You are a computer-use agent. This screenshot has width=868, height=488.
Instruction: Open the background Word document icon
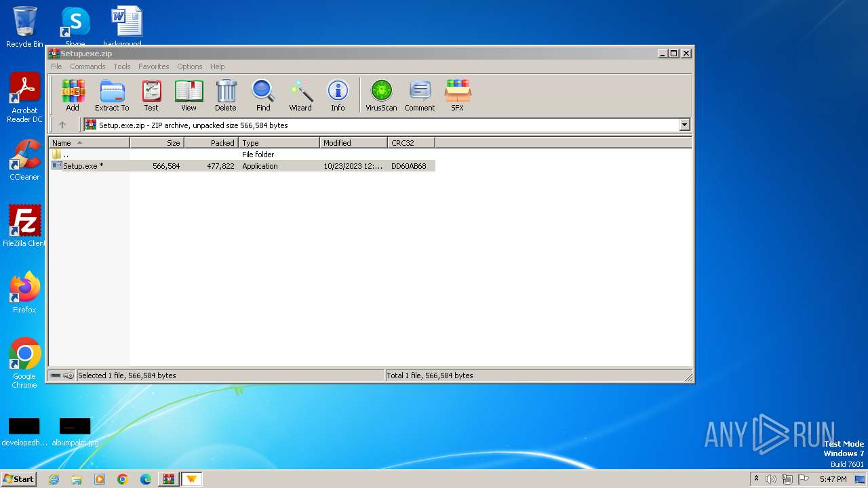click(x=126, y=26)
